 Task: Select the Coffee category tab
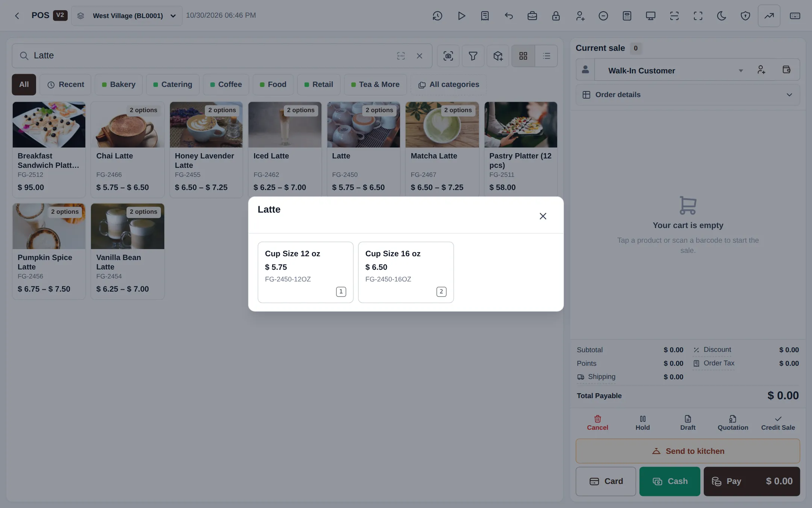pos(226,85)
